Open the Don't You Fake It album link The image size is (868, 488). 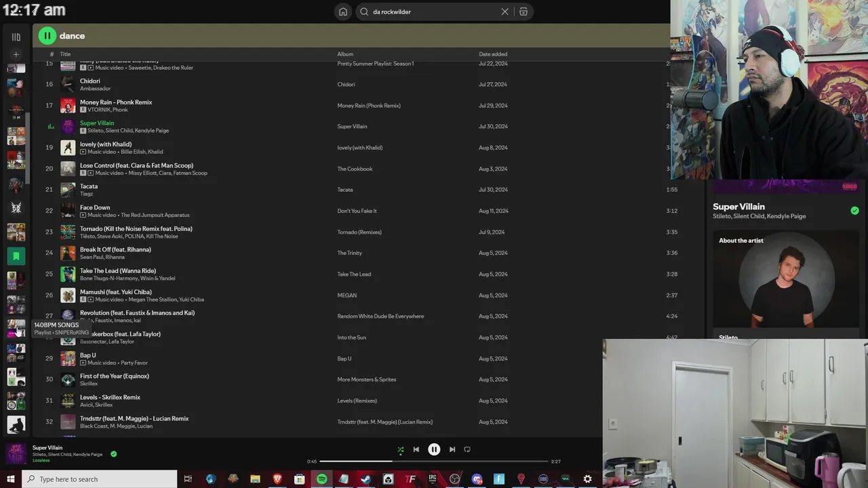coord(357,211)
